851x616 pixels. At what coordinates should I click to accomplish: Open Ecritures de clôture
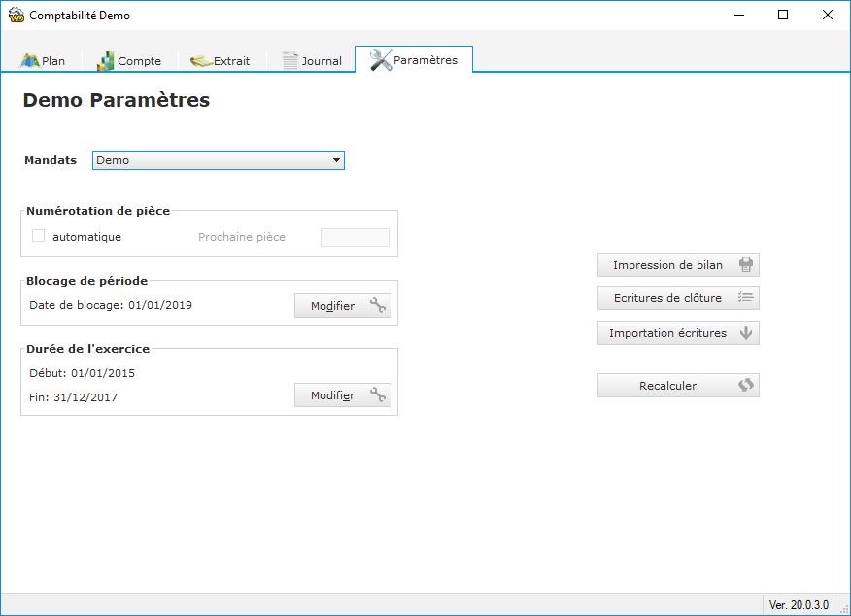(x=678, y=298)
